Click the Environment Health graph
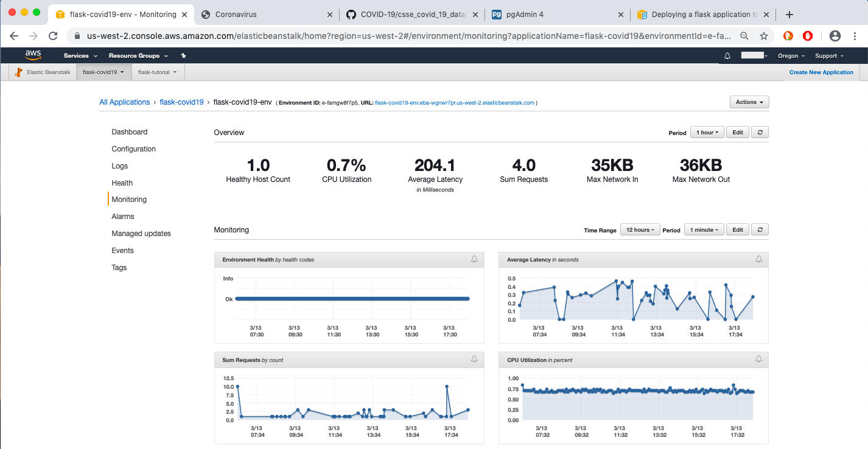 pyautogui.click(x=349, y=305)
